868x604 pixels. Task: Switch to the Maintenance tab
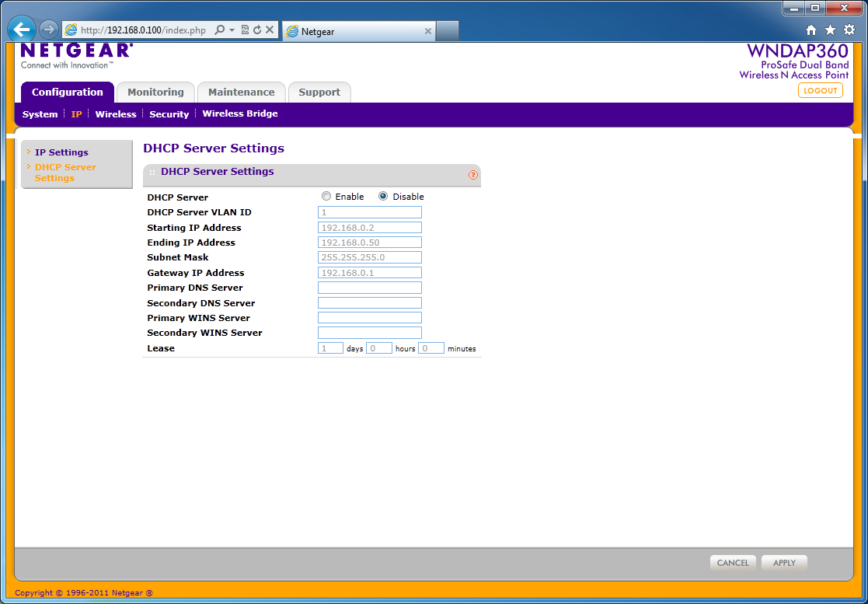[242, 92]
